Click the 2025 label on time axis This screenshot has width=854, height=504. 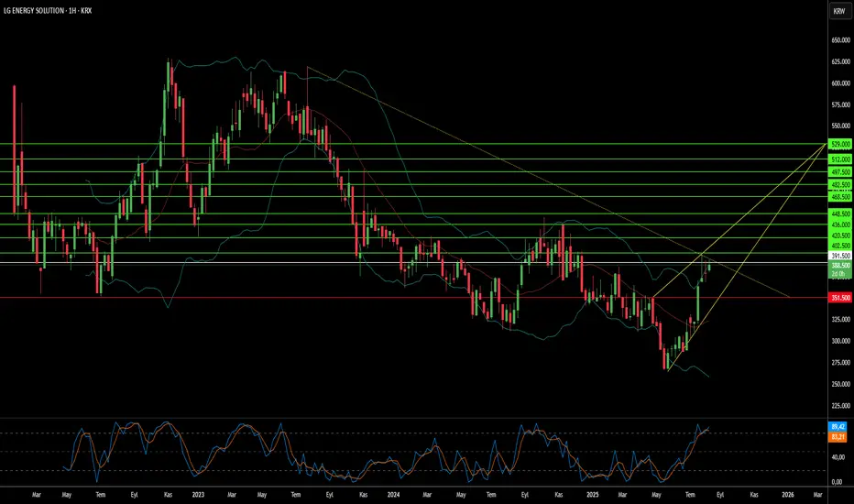click(x=593, y=495)
